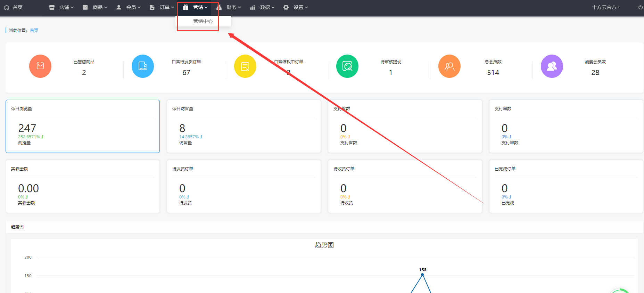Open the 十方云官方 account dropdown
Viewport: 644px width, 293px height.
coord(606,7)
